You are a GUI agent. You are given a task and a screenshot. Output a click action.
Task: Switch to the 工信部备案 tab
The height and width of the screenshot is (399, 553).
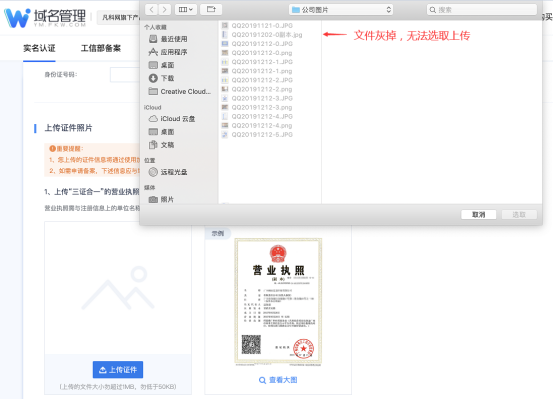(101, 48)
